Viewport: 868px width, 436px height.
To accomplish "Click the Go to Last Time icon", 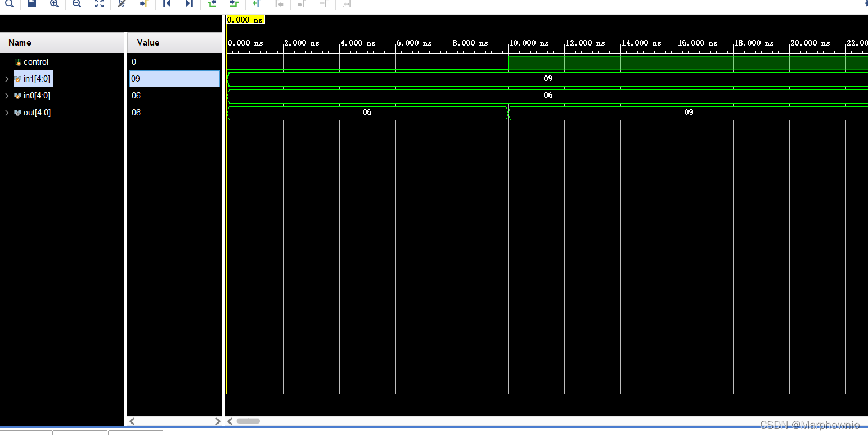I will pos(189,3).
